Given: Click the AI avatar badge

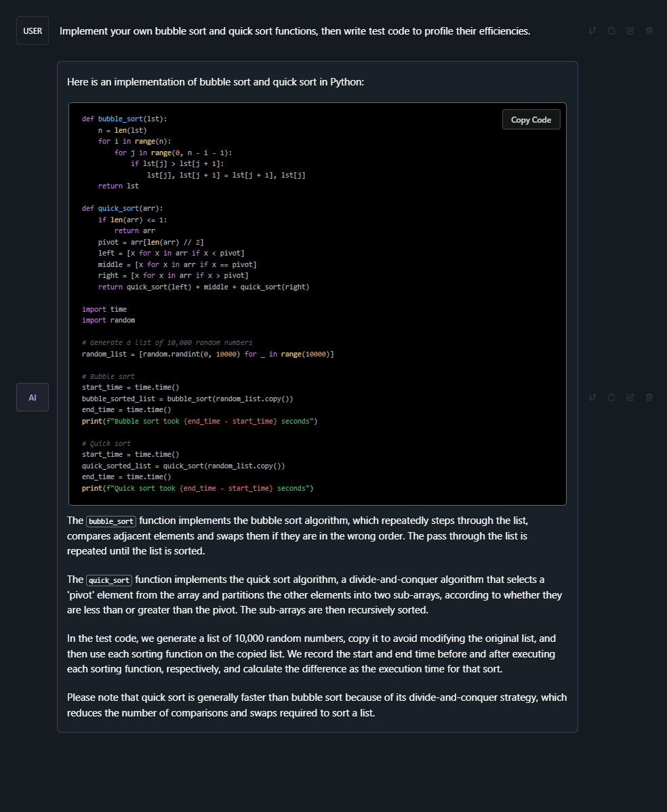Looking at the screenshot, I should click(33, 397).
